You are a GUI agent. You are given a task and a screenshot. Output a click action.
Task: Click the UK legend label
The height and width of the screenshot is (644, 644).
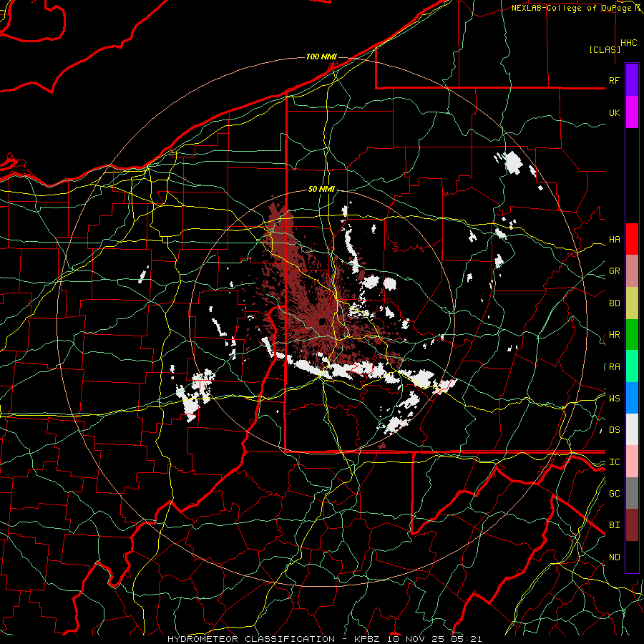click(614, 112)
